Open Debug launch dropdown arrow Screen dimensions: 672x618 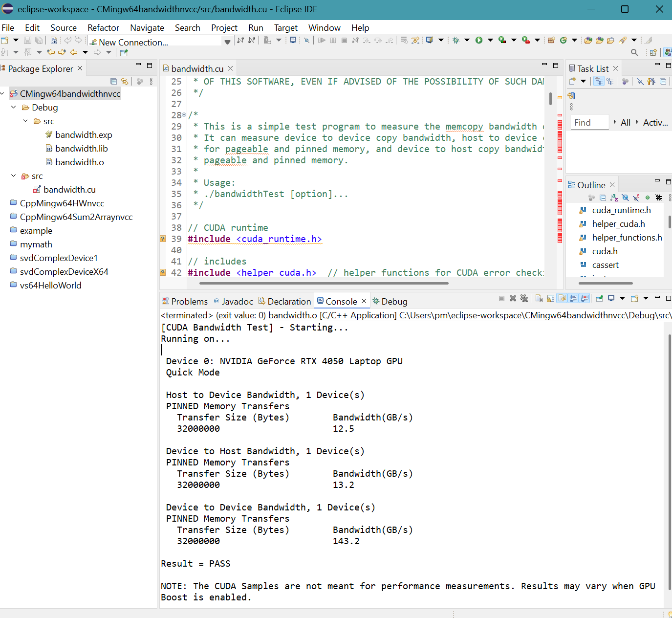[467, 40]
